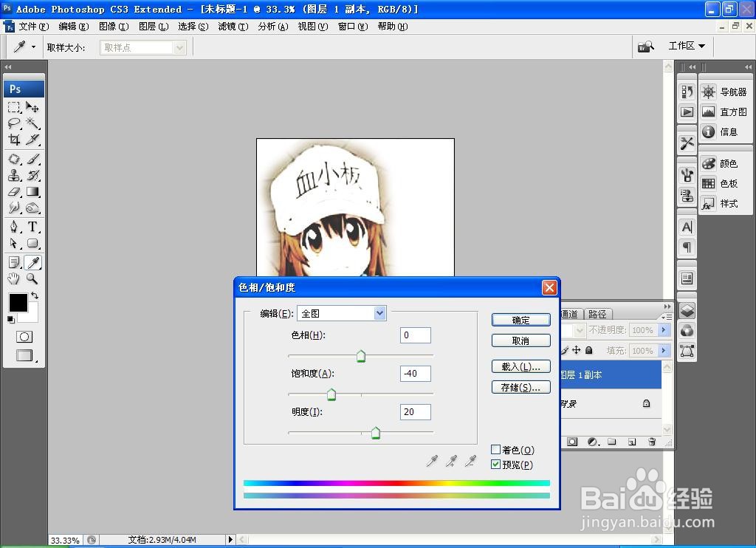
Task: Open the Filter menu
Action: (233, 27)
